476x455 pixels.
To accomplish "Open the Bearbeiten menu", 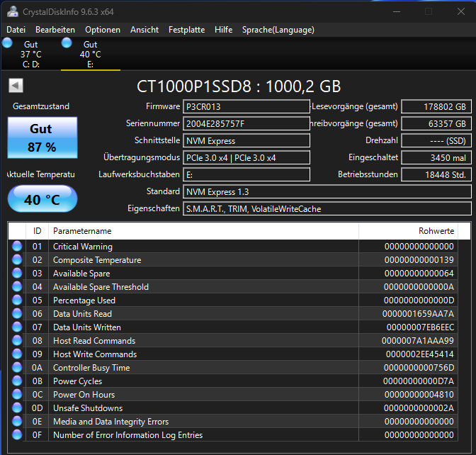I will click(55, 30).
